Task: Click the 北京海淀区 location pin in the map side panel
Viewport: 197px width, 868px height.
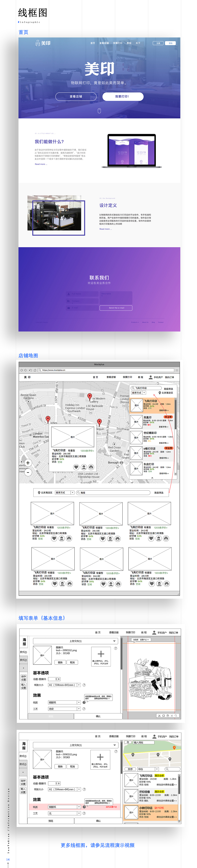Action: pyautogui.click(x=159, y=393)
